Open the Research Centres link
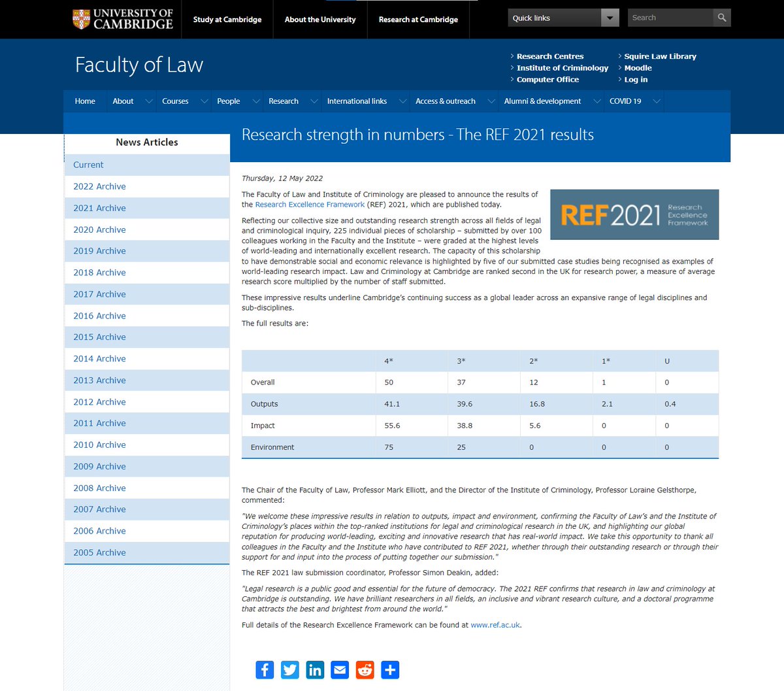The image size is (784, 691). tap(550, 56)
